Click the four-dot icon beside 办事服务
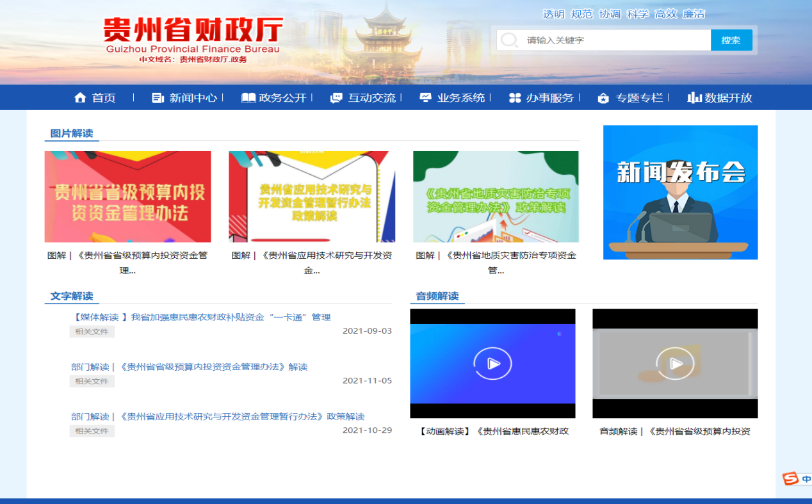The height and width of the screenshot is (504, 812). (x=515, y=98)
